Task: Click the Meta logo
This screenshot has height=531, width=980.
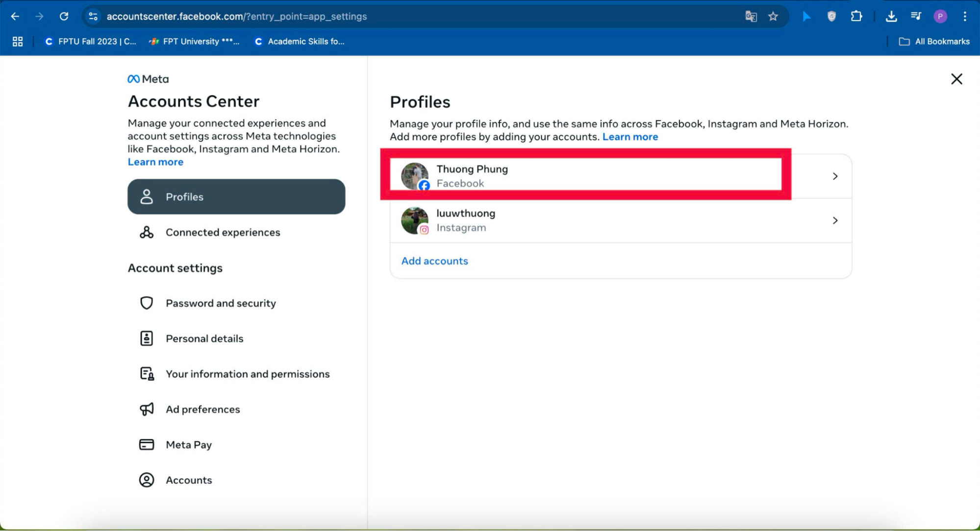Action: click(x=148, y=79)
